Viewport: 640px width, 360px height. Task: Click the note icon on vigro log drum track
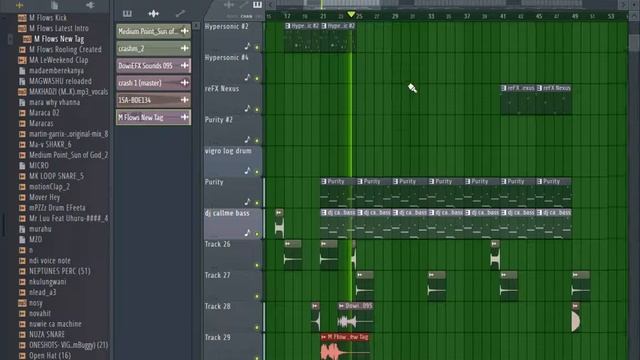247,171
